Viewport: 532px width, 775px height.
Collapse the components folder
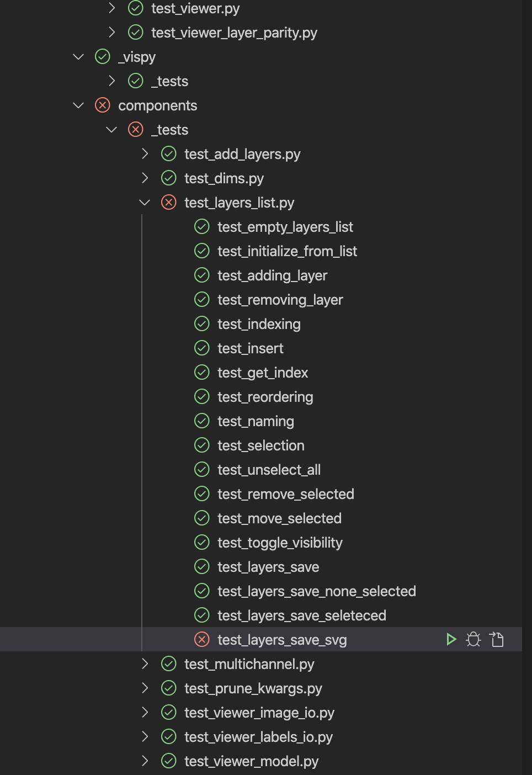tap(78, 105)
